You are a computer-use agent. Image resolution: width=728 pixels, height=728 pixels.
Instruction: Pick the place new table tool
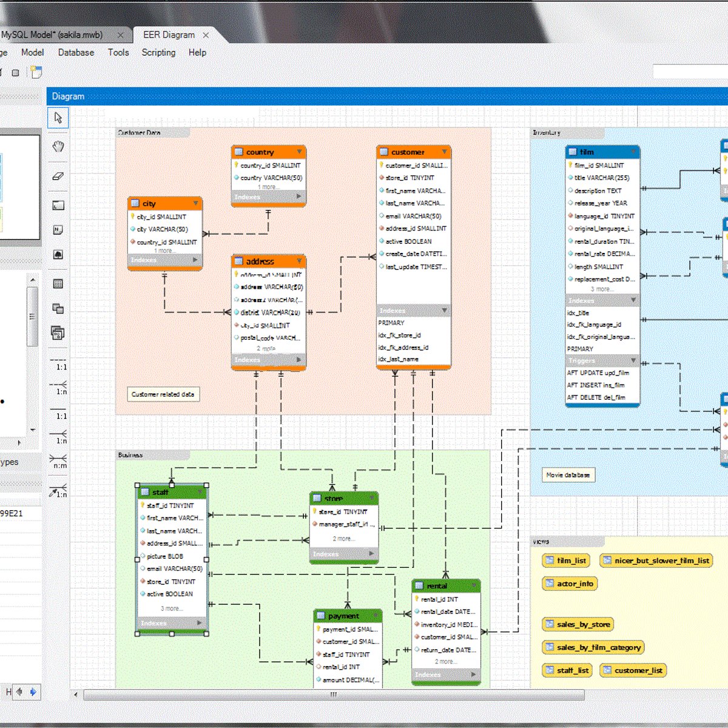coord(58,283)
